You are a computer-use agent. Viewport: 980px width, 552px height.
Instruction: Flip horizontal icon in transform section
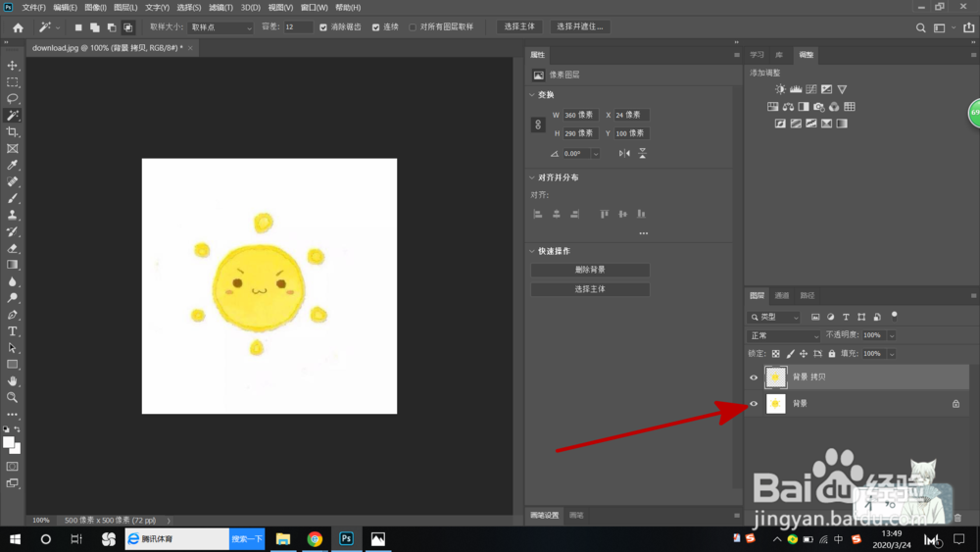(x=624, y=153)
